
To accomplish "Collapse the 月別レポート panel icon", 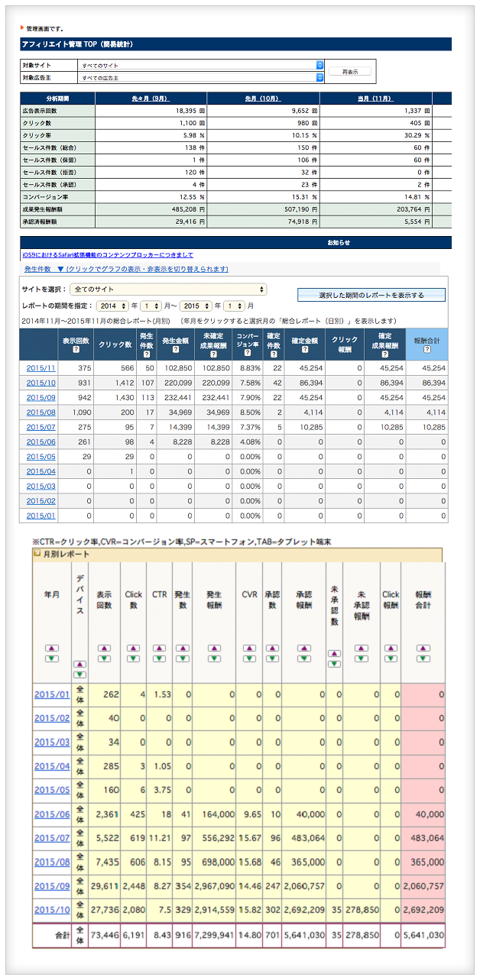I will tap(36, 554).
